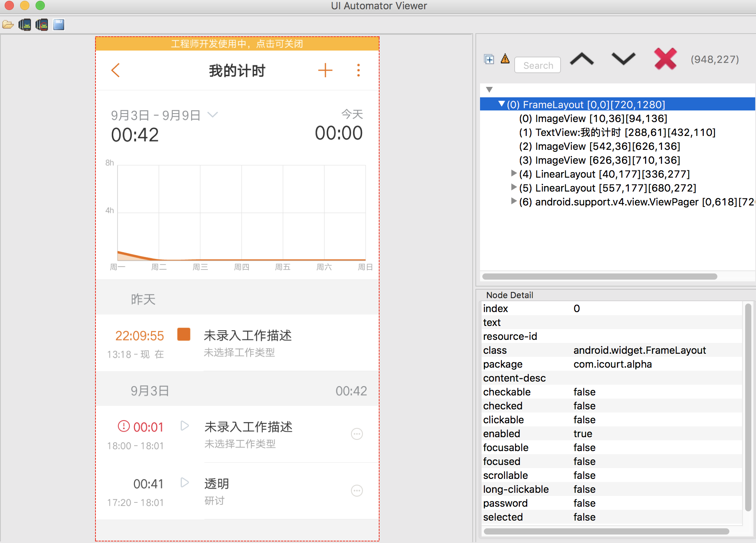Select TextView:我的计时 tree item
This screenshot has height=543, width=756.
(x=617, y=132)
